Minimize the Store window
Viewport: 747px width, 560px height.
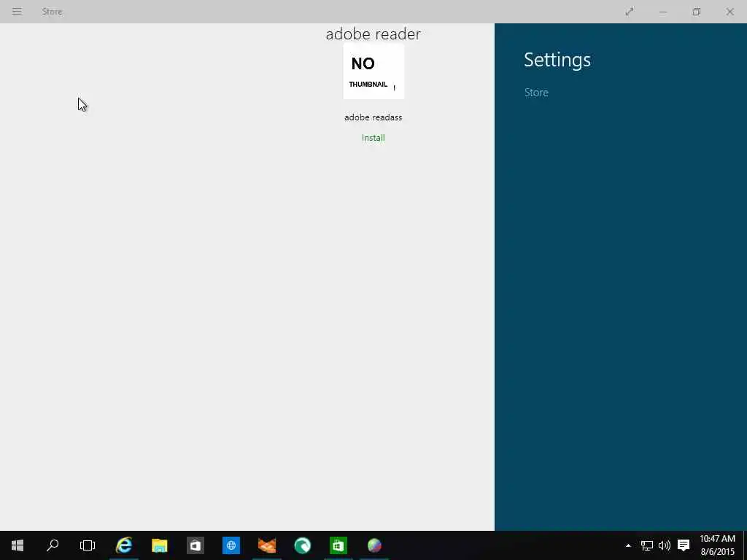tap(662, 12)
